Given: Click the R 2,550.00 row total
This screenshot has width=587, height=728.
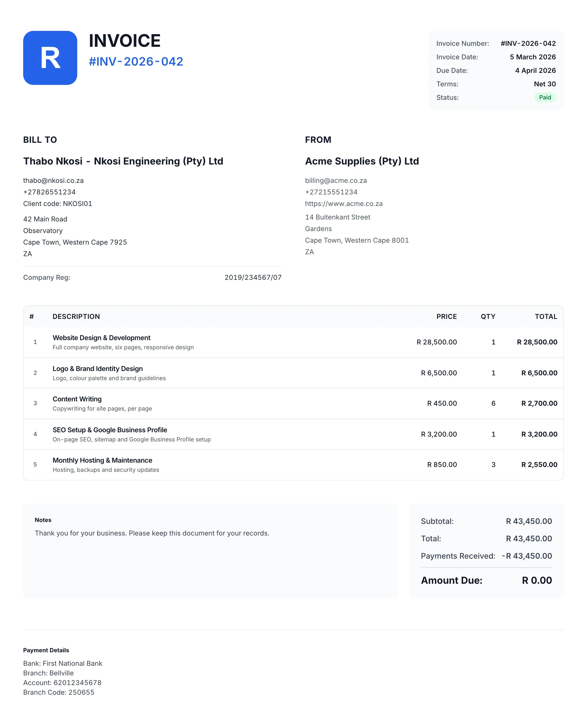Looking at the screenshot, I should tap(539, 465).
